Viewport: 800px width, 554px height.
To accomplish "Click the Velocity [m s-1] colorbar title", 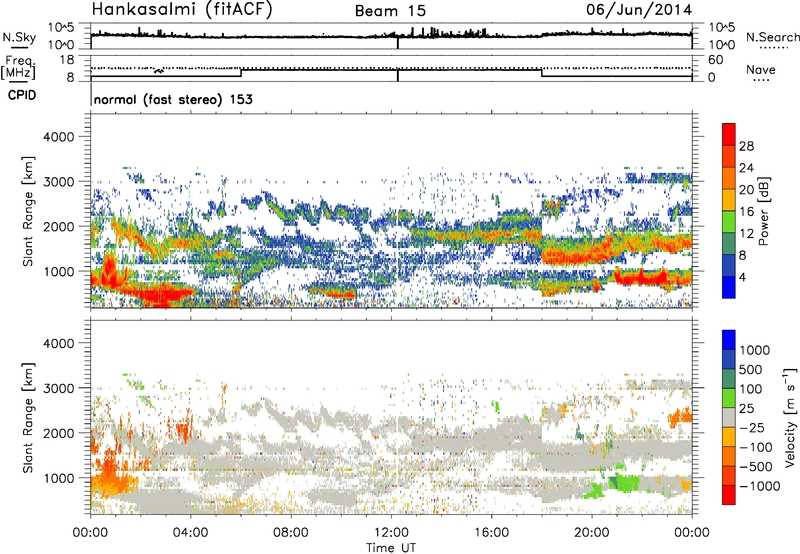I will (x=790, y=417).
